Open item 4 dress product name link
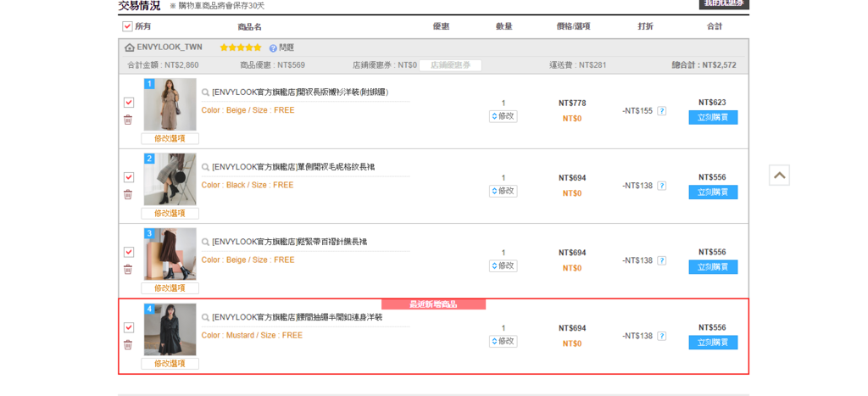The image size is (868, 396). coord(298,317)
